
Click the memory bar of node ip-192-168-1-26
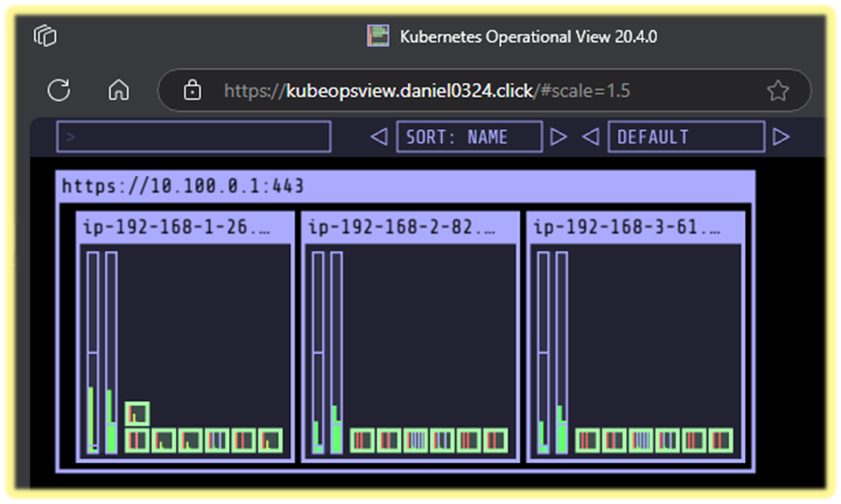[111, 353]
